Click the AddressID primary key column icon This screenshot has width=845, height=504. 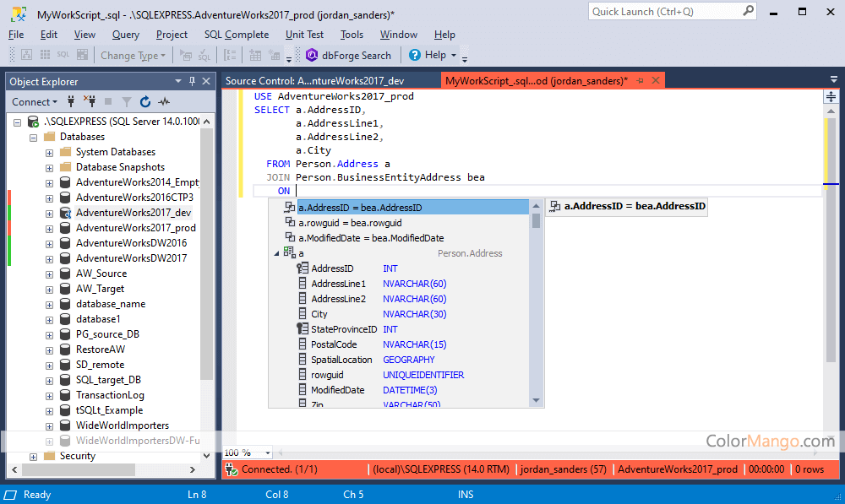point(303,268)
